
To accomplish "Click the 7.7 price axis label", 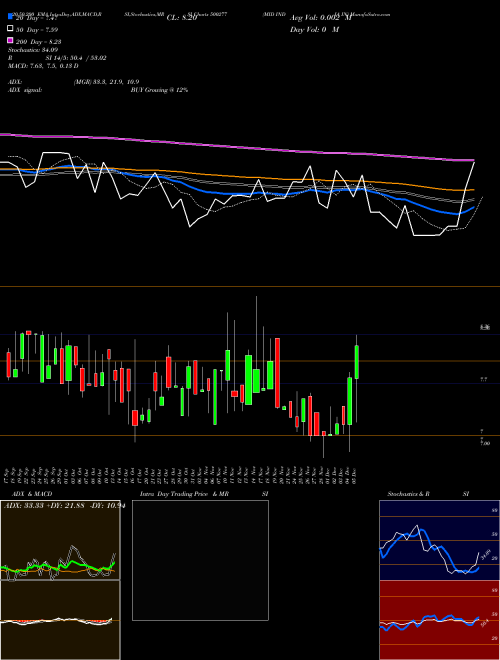I will click(x=484, y=379).
